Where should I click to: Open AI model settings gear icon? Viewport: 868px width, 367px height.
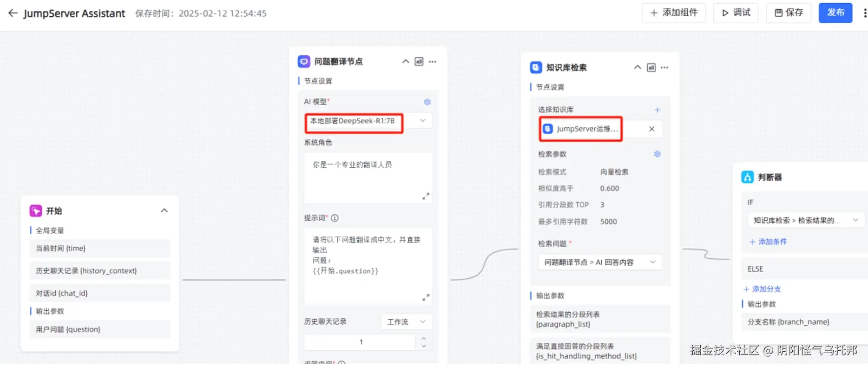coord(427,102)
